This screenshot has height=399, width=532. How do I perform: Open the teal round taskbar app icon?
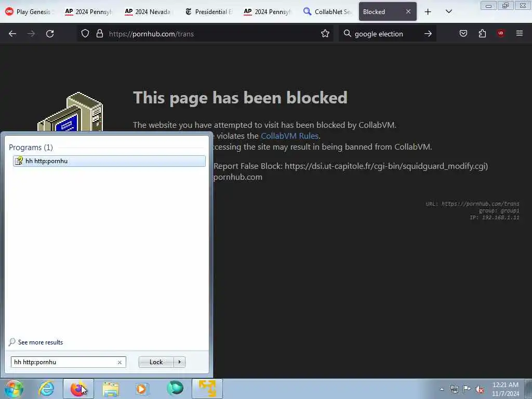pyautogui.click(x=175, y=389)
